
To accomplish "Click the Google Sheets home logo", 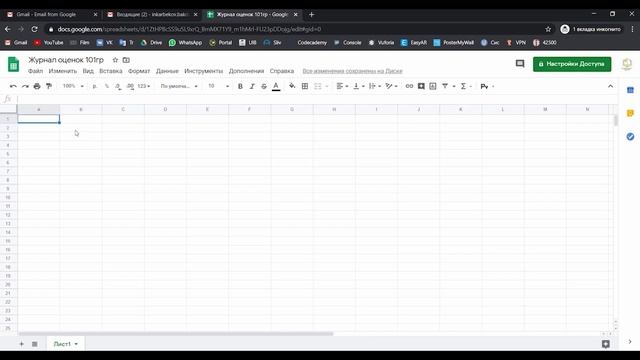I will pos(13,64).
